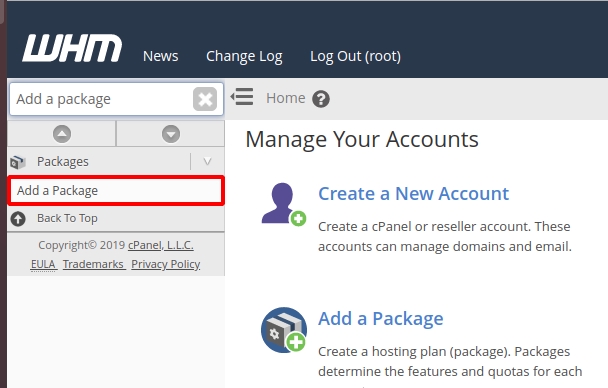Click the Manage Your Accounts heading
This screenshot has height=388, width=608.
362,140
